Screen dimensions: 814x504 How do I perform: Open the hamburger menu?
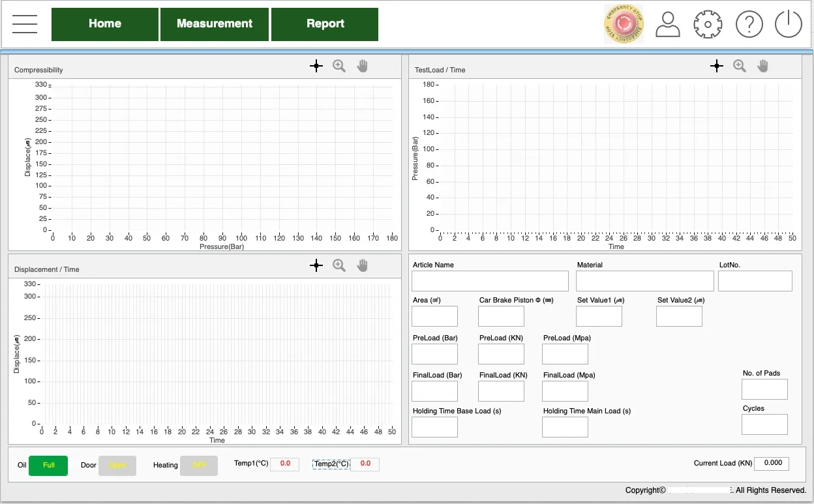click(x=25, y=24)
